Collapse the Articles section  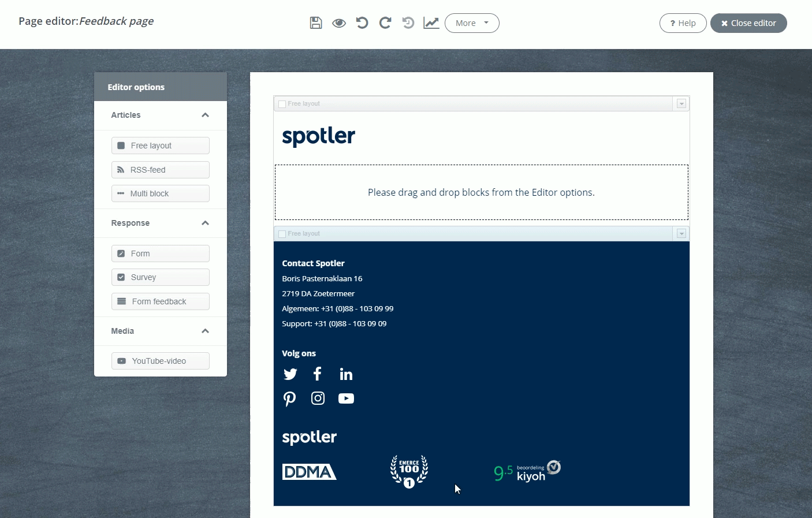(x=205, y=115)
